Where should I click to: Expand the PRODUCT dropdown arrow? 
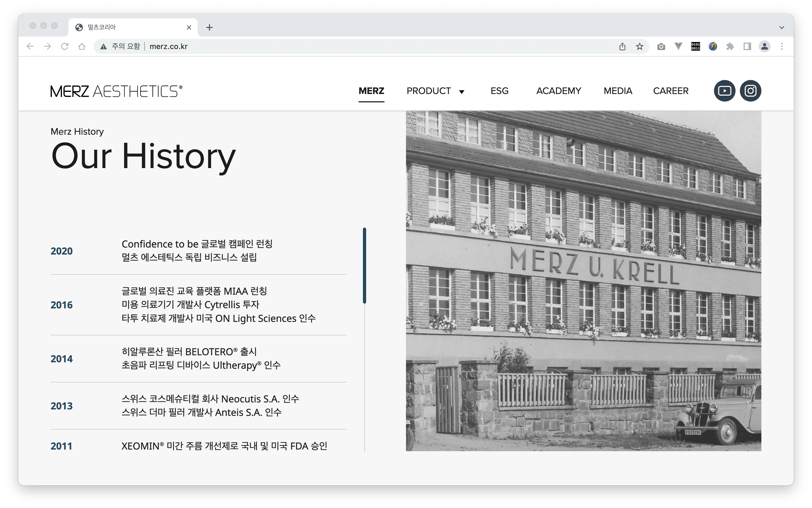(462, 92)
